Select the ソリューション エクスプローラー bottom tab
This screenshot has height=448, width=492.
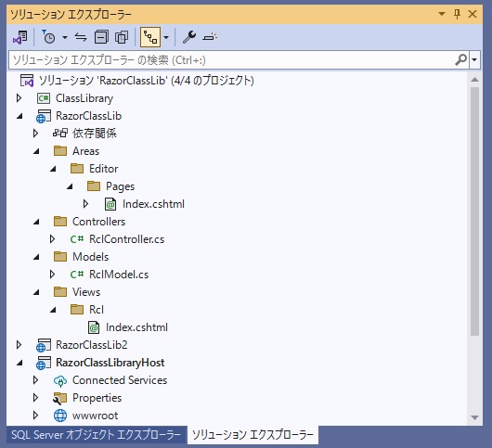(252, 435)
